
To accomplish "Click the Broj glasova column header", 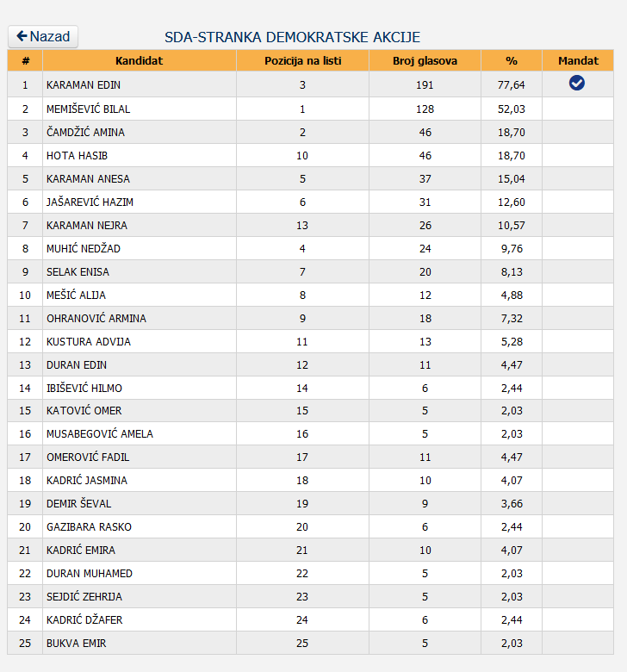I will (425, 60).
